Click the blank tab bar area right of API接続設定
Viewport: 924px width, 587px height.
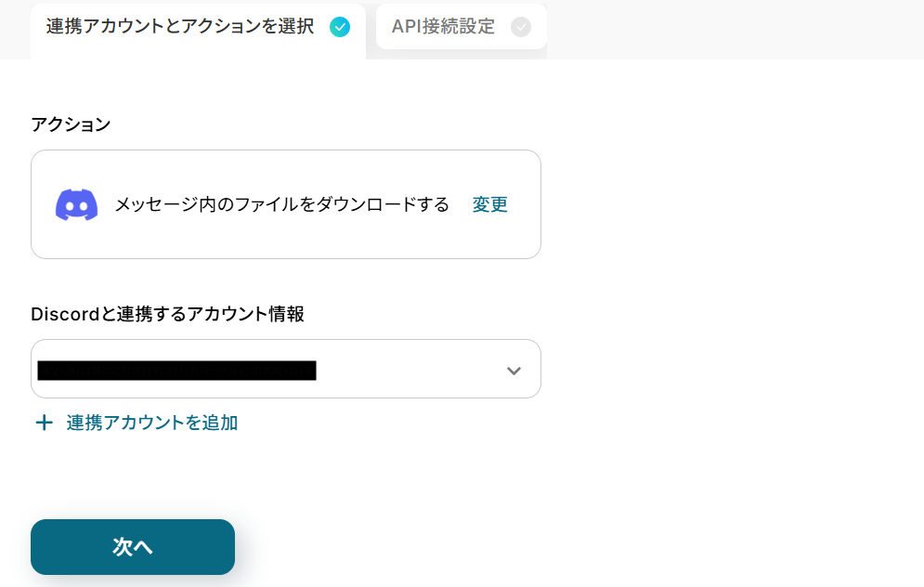click(734, 28)
